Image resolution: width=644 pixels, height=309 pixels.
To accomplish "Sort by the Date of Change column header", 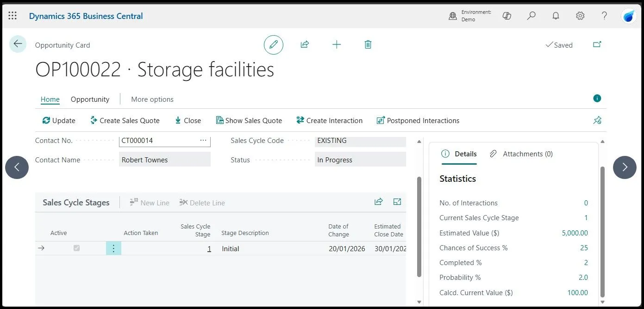I will pos(338,230).
